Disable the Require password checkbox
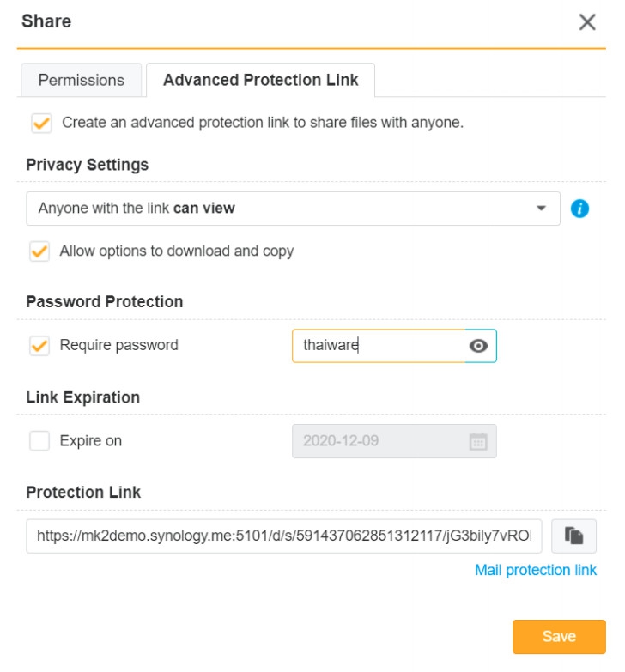625x672 pixels. tap(39, 346)
